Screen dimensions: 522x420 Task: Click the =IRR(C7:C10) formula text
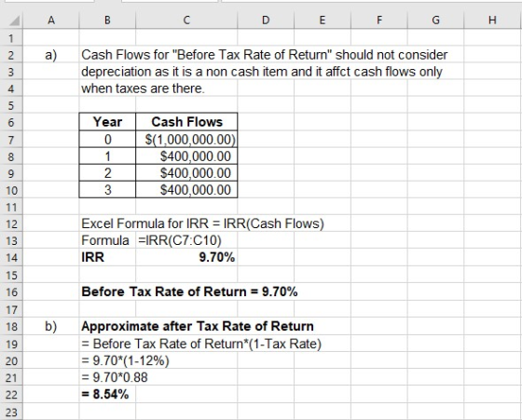pyautogui.click(x=180, y=241)
